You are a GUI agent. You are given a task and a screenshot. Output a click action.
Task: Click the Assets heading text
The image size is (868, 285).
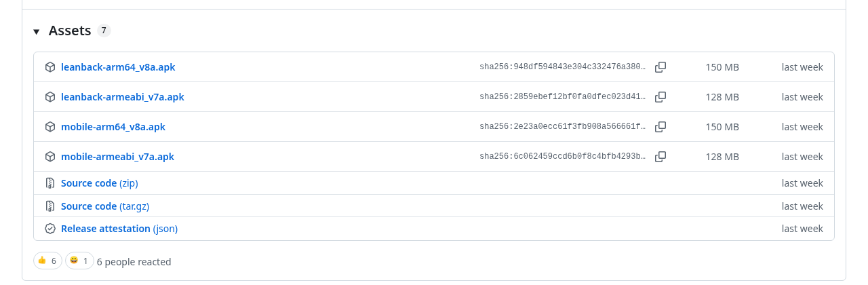pos(70,31)
